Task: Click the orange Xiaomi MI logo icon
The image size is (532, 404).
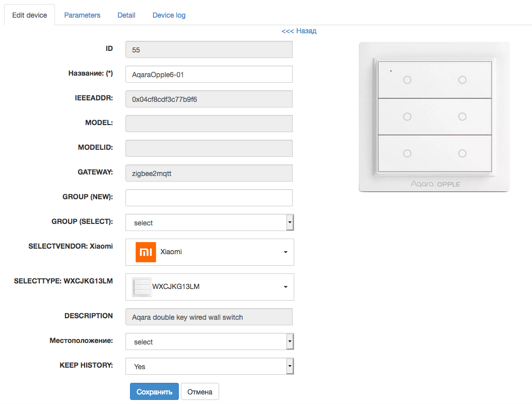Action: tap(146, 252)
